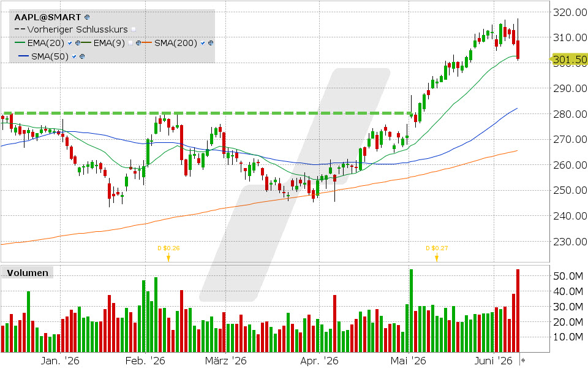Click the Vorheriger Schlusskurs legend label
Screen dimensions: 588x368
[x=78, y=29]
